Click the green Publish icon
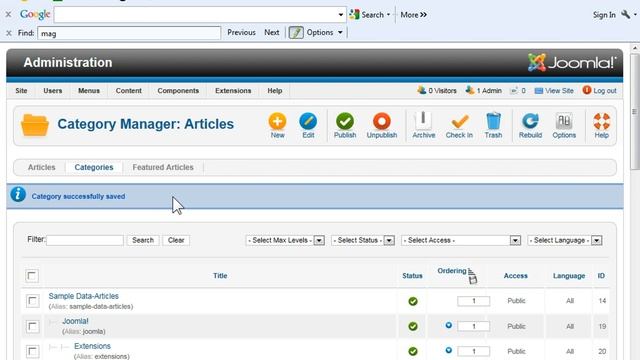This screenshot has width=640, height=360. pyautogui.click(x=345, y=121)
